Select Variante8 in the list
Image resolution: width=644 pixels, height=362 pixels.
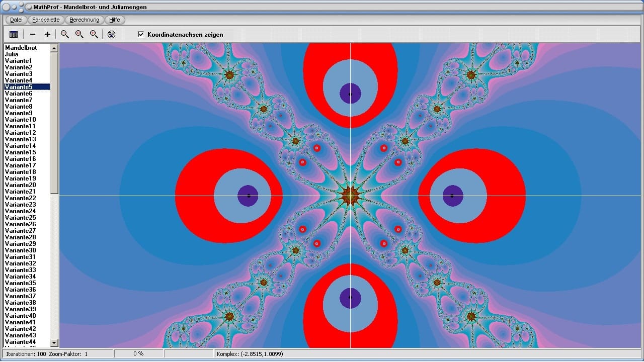(18, 107)
